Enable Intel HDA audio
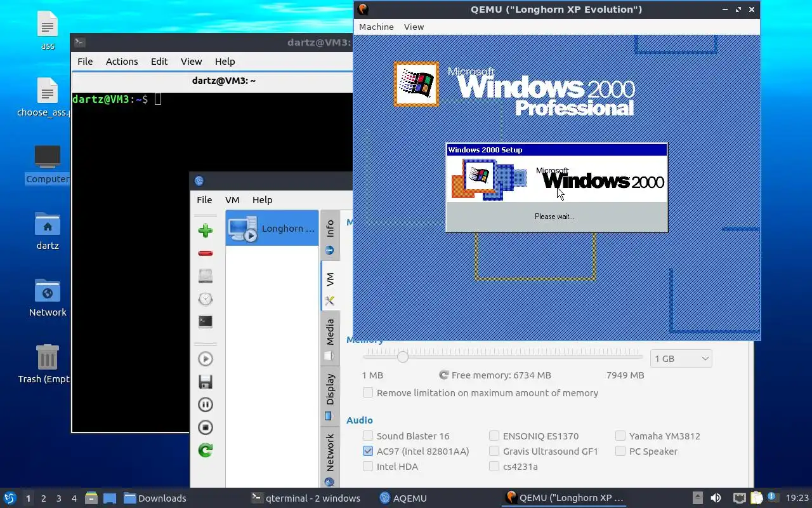The height and width of the screenshot is (508, 812). [x=368, y=466]
